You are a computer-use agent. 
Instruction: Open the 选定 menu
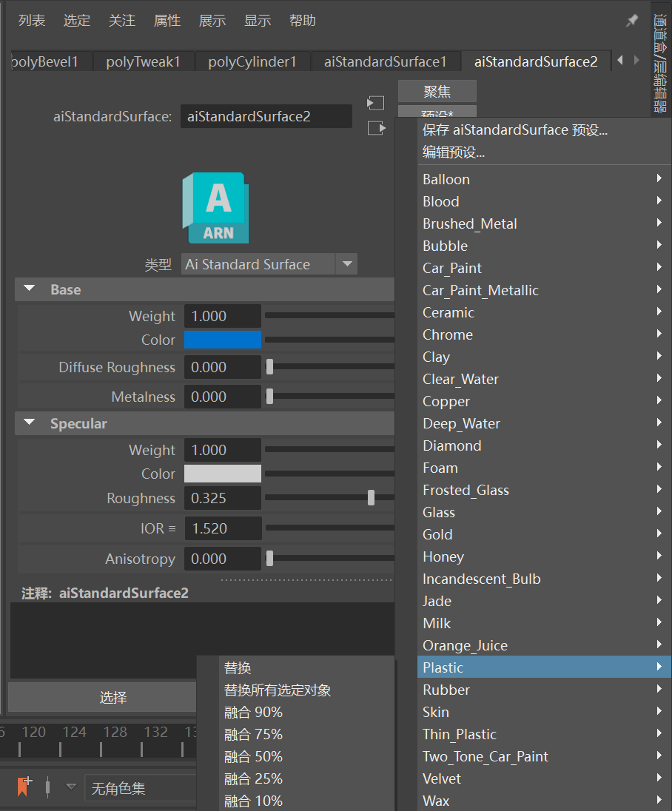(76, 21)
